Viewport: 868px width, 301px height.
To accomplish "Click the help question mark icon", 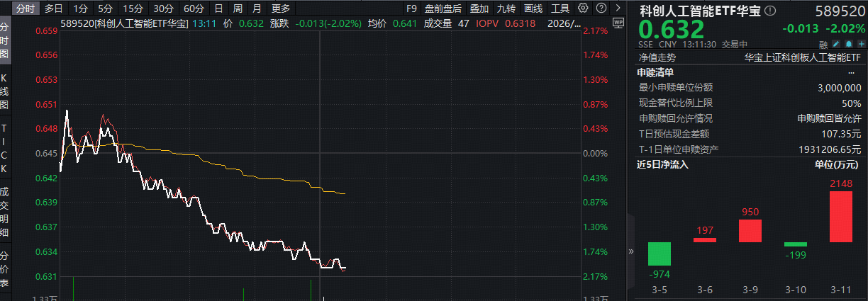I will (600, 8).
